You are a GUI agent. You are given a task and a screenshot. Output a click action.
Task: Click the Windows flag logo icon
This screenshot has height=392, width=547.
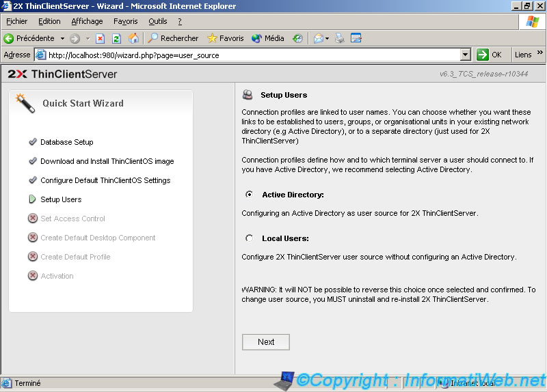pyautogui.click(x=533, y=22)
